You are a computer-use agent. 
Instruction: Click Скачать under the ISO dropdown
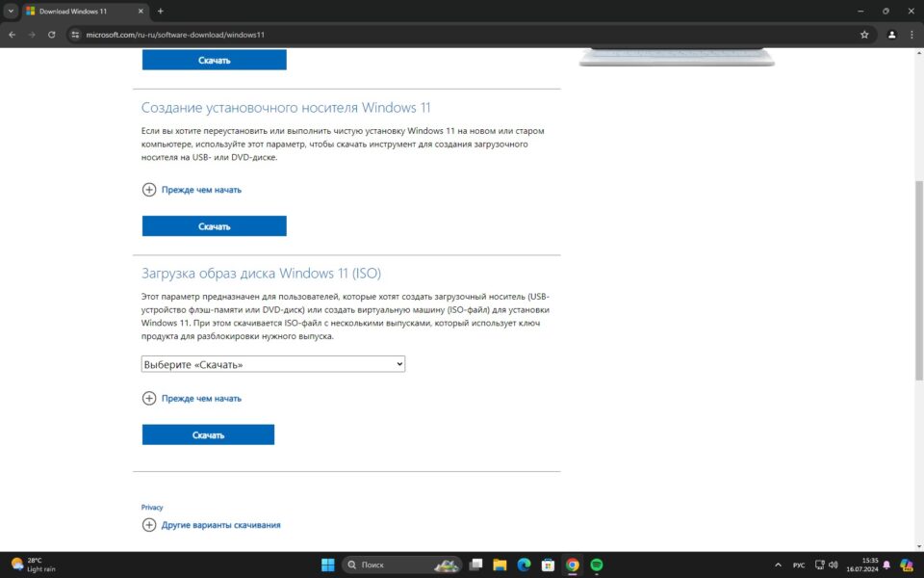point(208,434)
